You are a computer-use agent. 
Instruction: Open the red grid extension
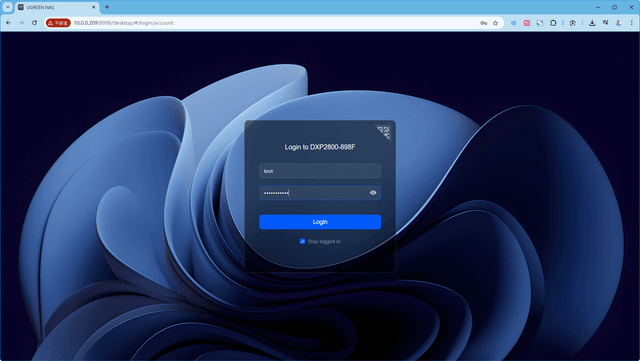click(x=527, y=23)
